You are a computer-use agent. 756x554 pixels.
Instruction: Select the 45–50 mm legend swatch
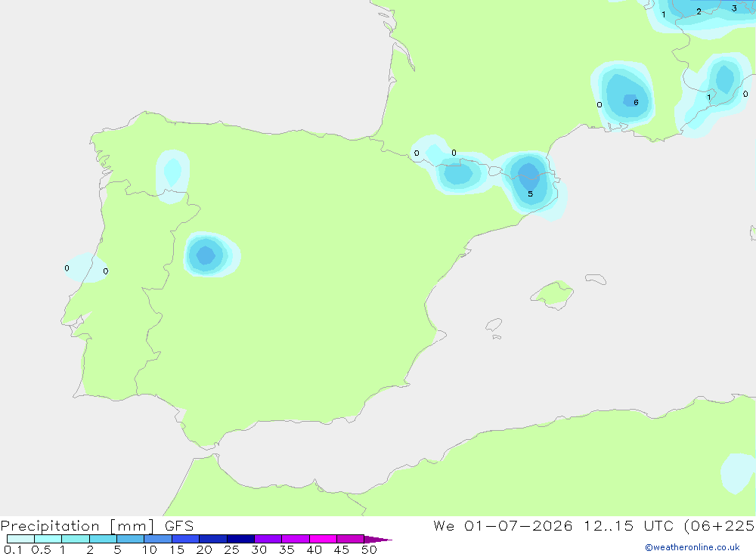(350, 539)
